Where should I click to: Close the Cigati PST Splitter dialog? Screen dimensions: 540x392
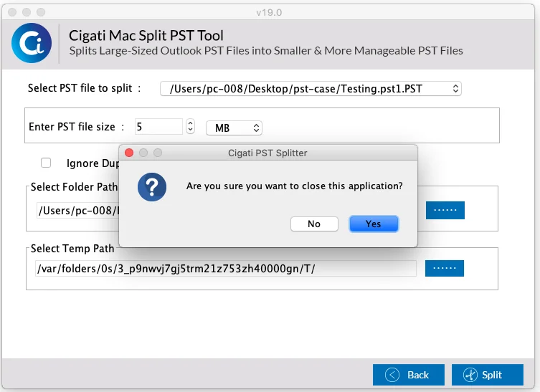[129, 153]
